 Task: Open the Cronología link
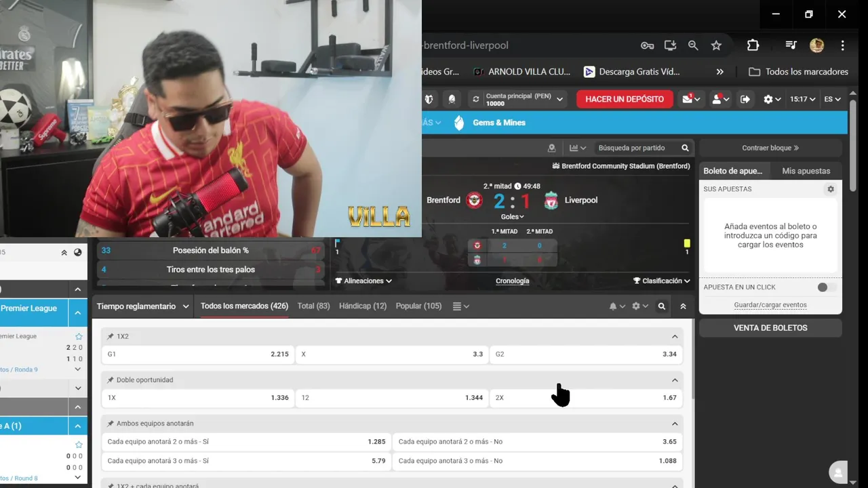513,281
